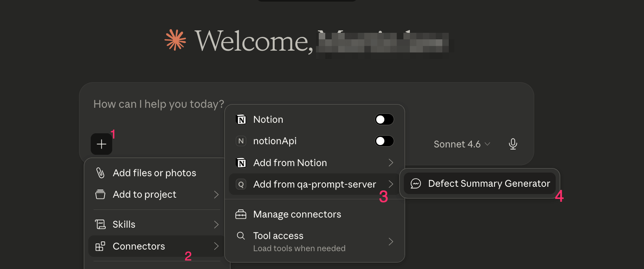Open Manage connectors
Image resolution: width=644 pixels, height=269 pixels.
(x=315, y=214)
